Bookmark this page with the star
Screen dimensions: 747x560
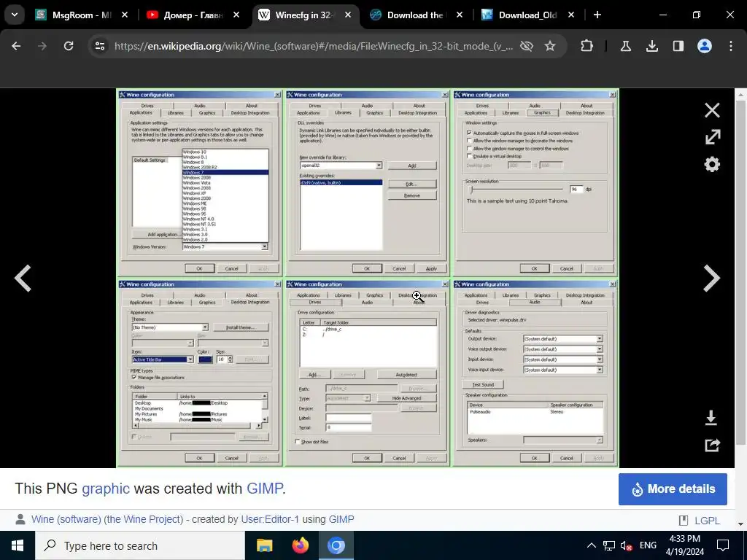click(x=550, y=46)
